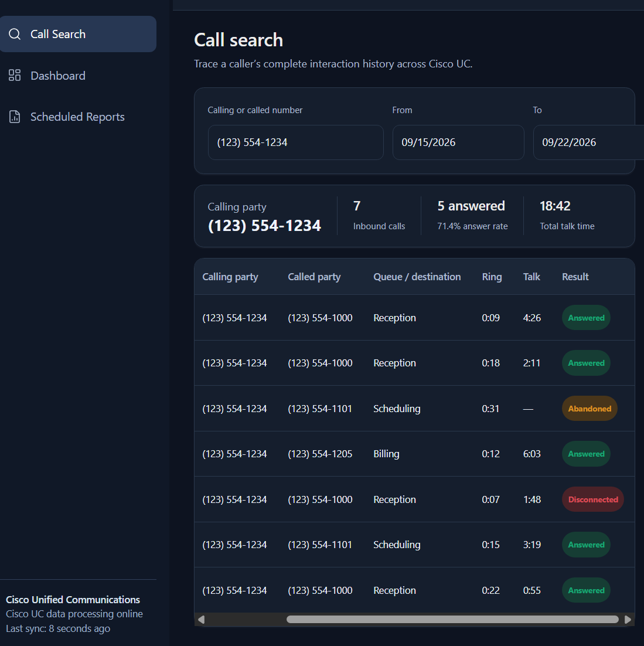
Task: Click Answered badge in 2:11 talk row
Action: pos(586,363)
